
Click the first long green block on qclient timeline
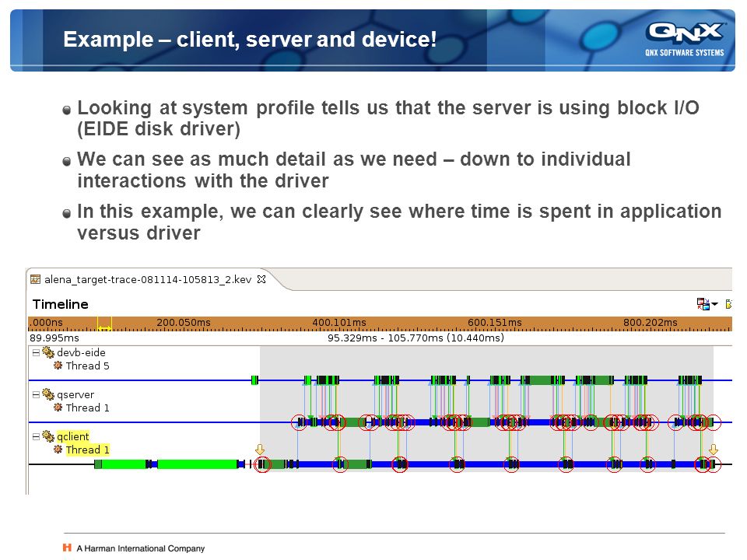[124, 464]
